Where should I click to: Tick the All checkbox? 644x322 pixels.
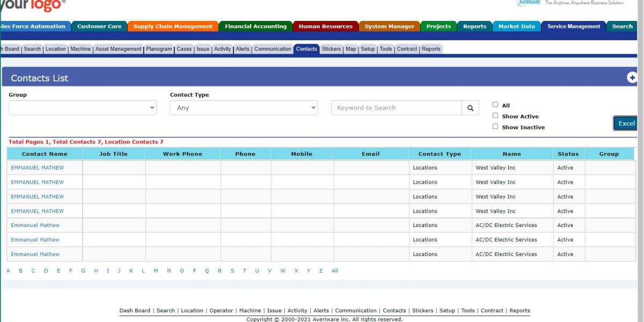[x=495, y=105]
